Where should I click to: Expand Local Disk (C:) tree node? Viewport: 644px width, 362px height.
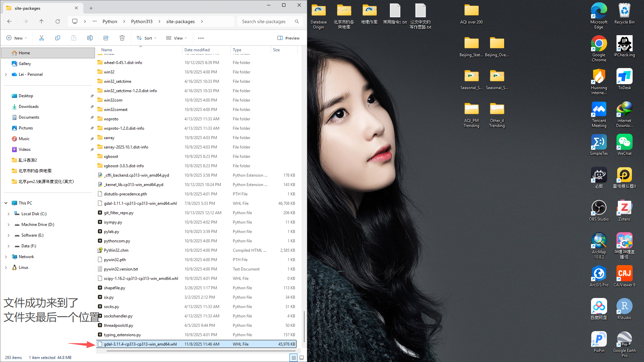[x=9, y=214]
